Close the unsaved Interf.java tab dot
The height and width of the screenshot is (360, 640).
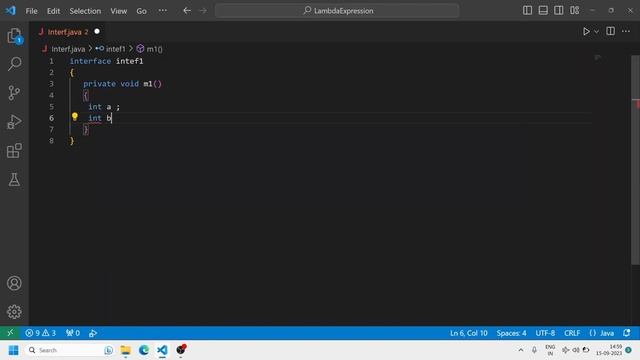point(97,31)
